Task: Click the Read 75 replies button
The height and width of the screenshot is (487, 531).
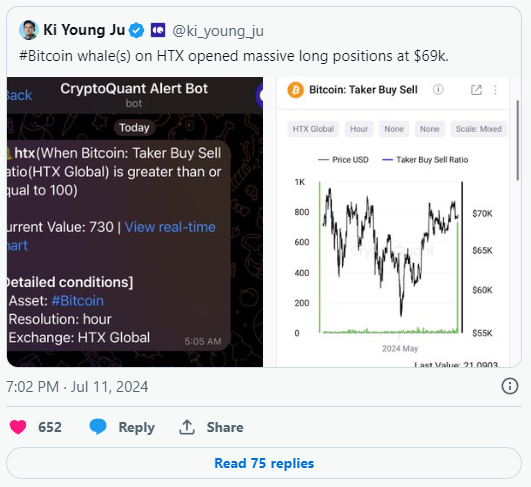Action: pyautogui.click(x=264, y=463)
